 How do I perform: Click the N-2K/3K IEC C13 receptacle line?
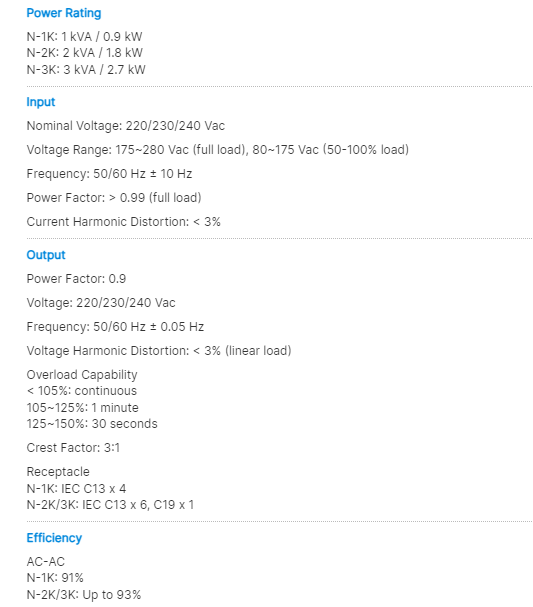(x=110, y=505)
